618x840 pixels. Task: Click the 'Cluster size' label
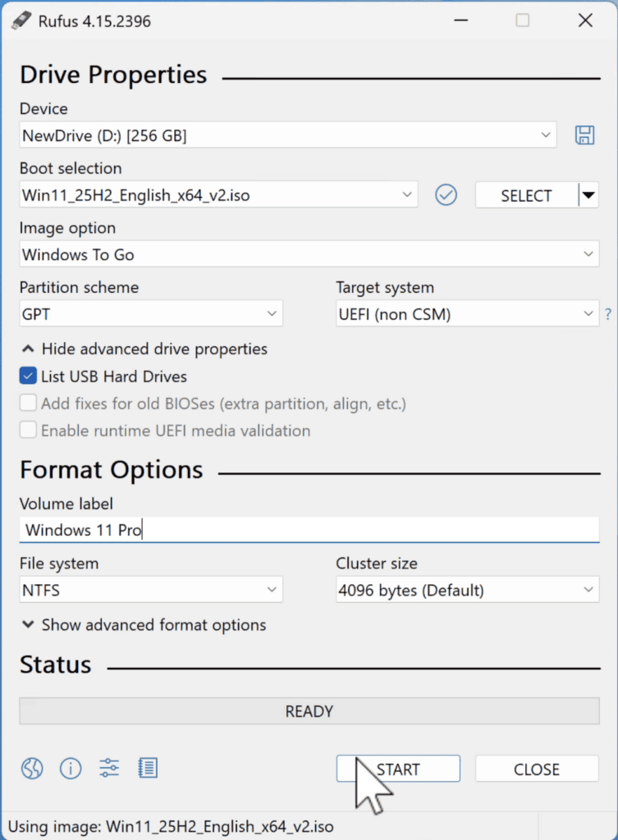pos(377,563)
